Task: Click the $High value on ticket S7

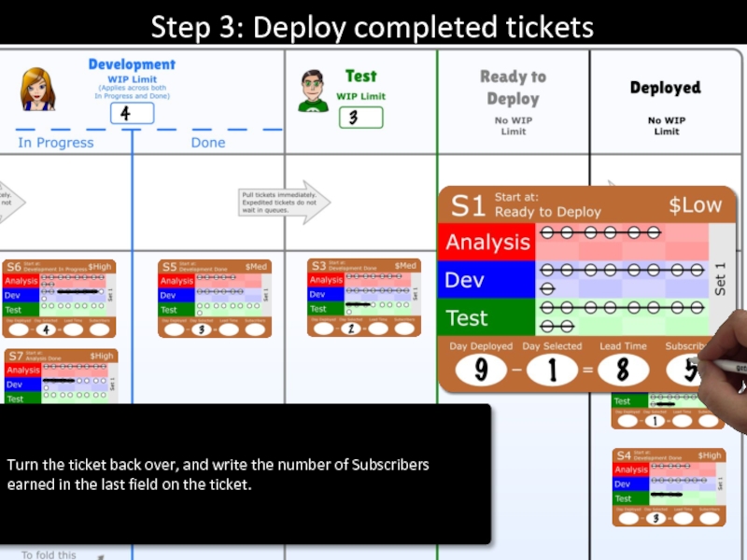Action: pyautogui.click(x=102, y=356)
